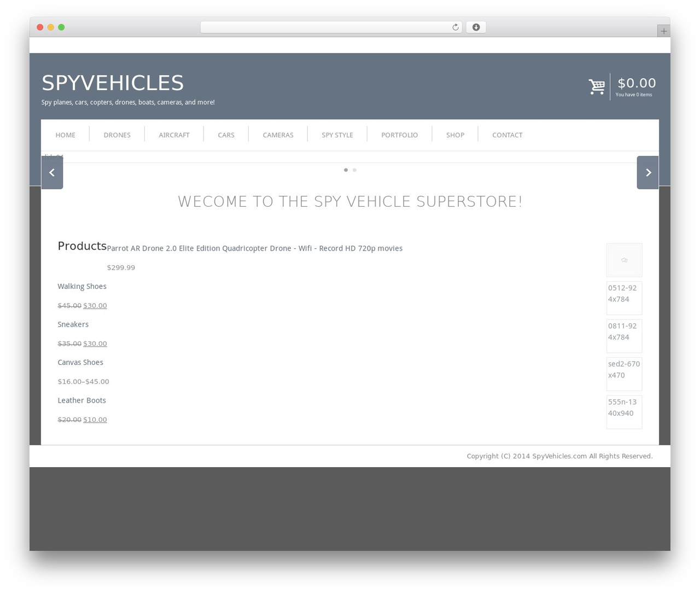Open the Walking Shoes product link

pos(82,287)
